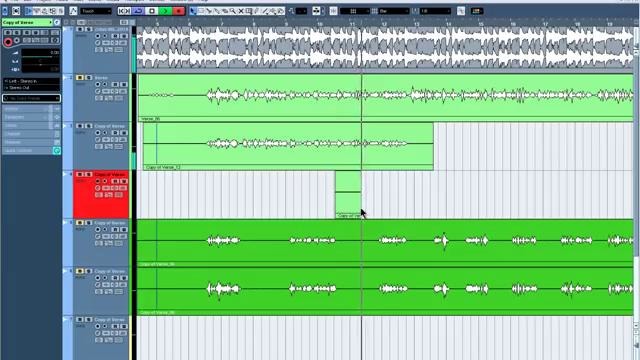Select the Draw pencil tool

click(256, 11)
